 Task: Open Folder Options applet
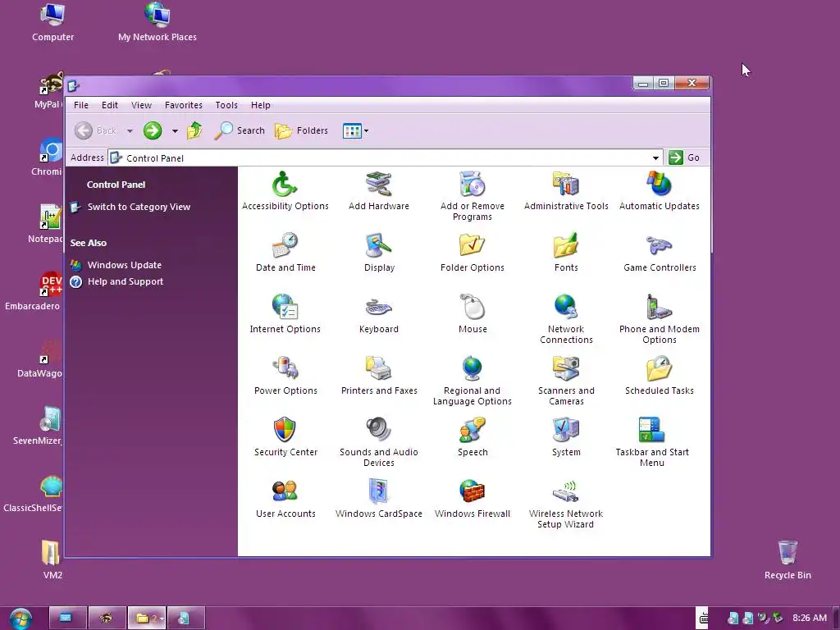click(x=472, y=253)
